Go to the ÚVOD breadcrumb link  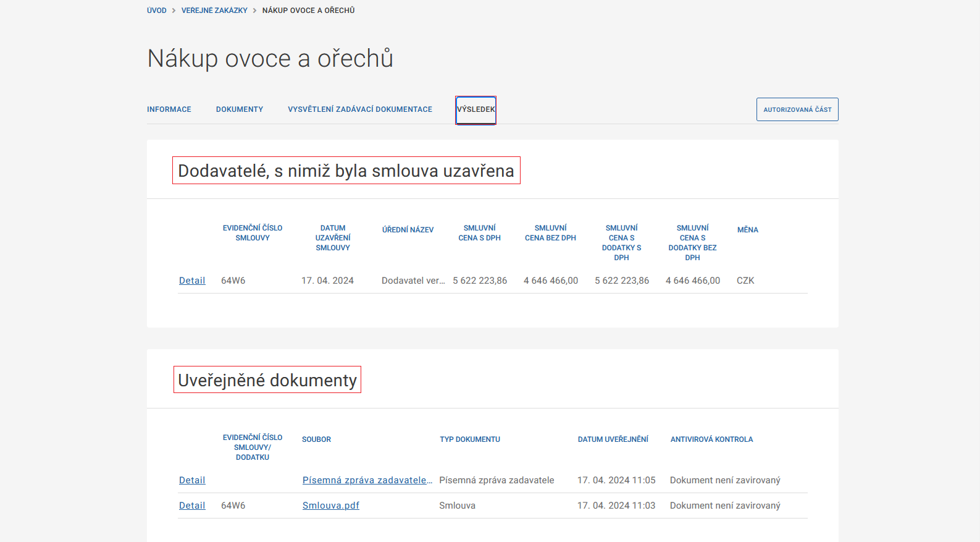tap(156, 11)
